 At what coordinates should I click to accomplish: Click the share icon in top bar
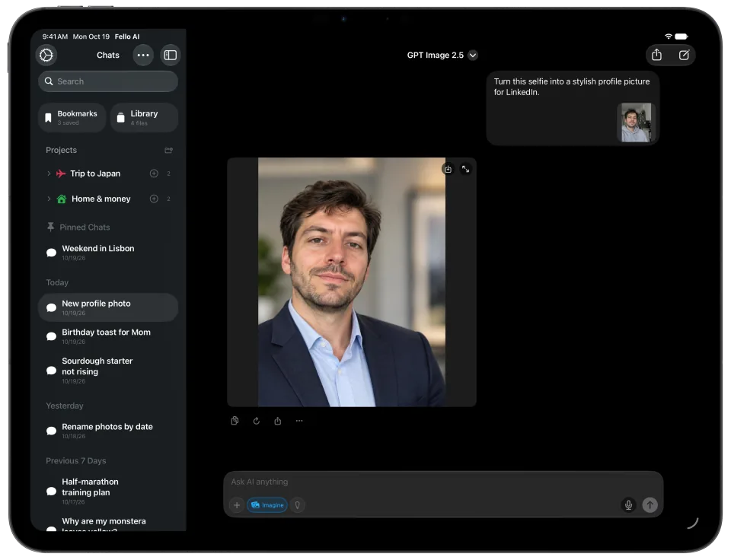pyautogui.click(x=656, y=55)
